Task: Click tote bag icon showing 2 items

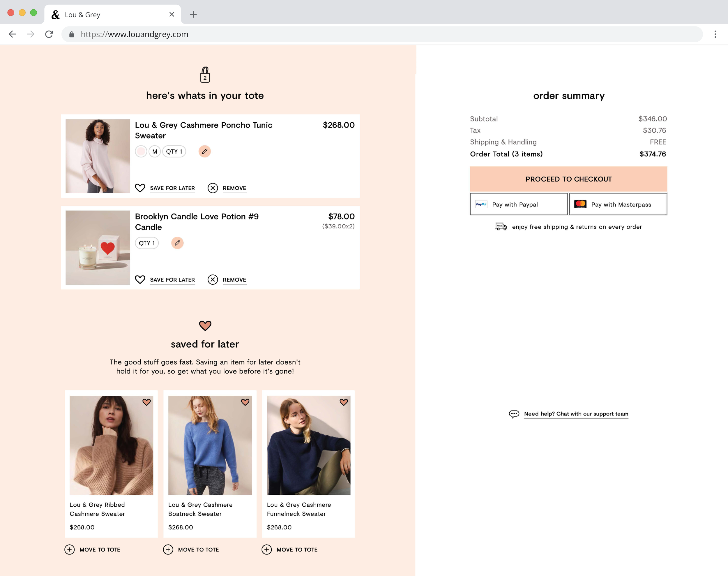Action: tap(205, 75)
